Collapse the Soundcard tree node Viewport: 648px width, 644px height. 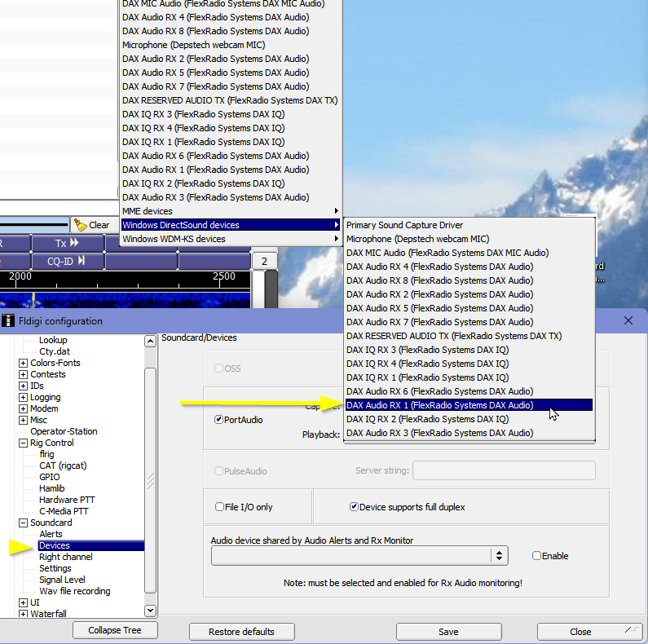coord(23,523)
